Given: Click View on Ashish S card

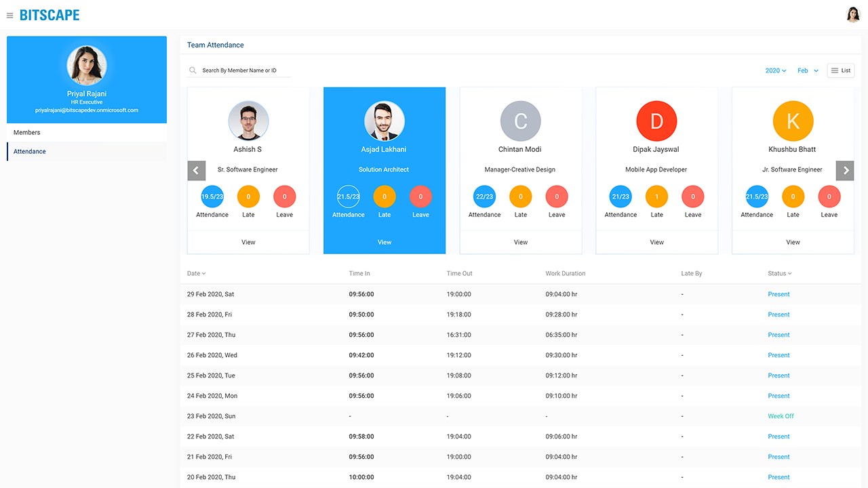Looking at the screenshot, I should point(248,242).
